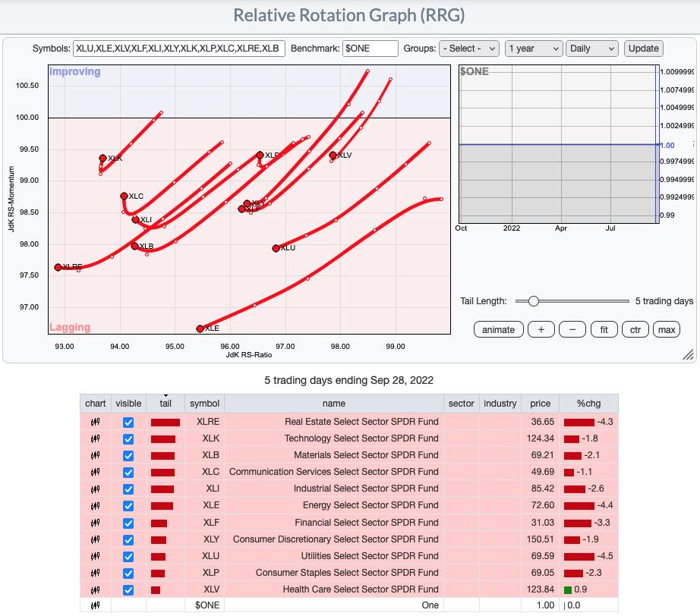Image resolution: width=700 pixels, height=616 pixels.
Task: Zoom in with the + button
Action: (541, 330)
